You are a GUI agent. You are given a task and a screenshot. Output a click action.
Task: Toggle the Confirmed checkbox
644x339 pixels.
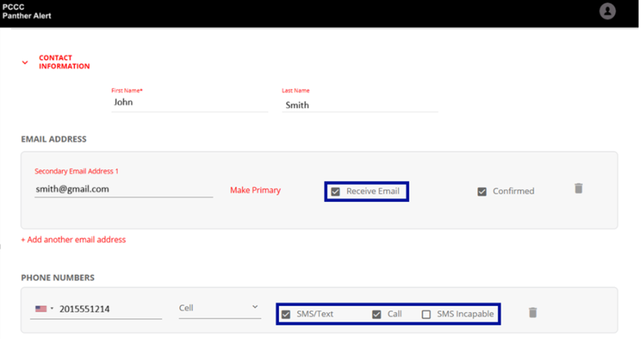point(482,191)
